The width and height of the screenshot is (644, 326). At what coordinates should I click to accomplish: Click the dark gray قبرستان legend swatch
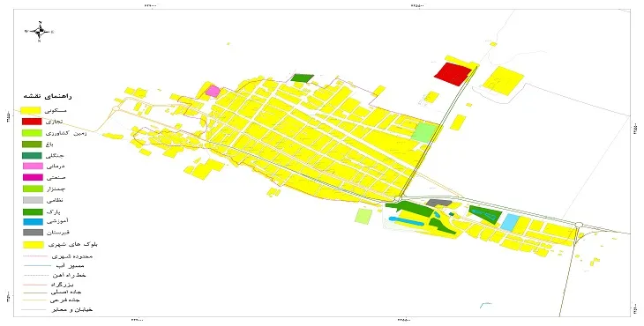32,233
